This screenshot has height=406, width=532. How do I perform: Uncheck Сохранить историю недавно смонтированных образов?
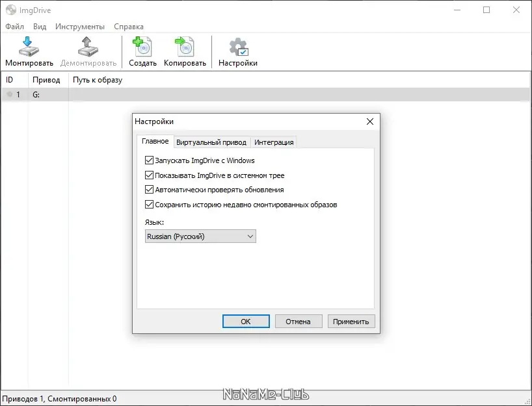point(149,205)
